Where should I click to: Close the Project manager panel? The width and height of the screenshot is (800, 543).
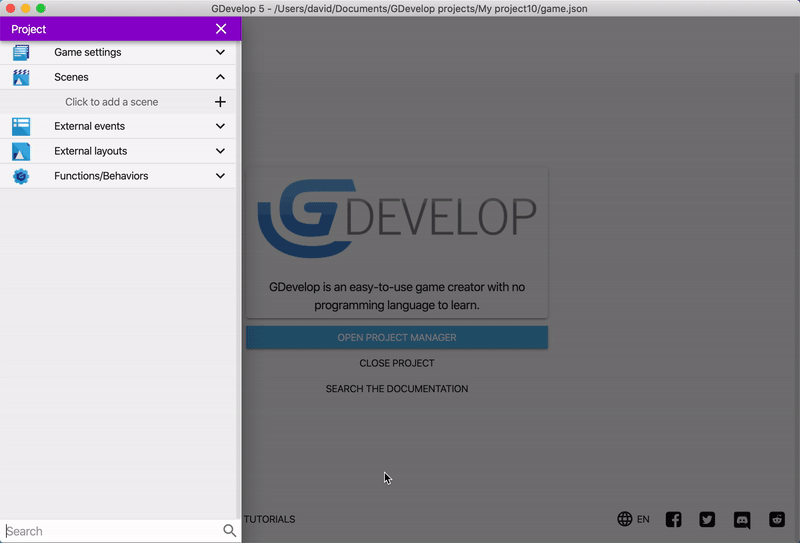(221, 29)
